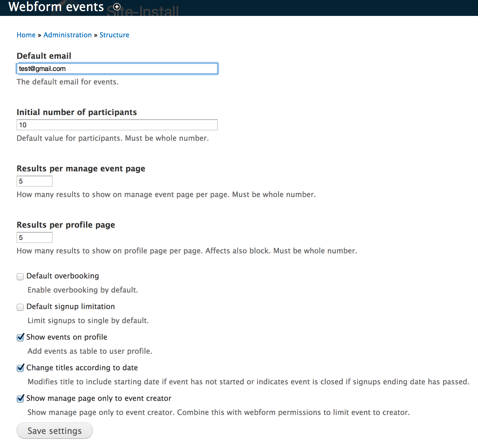Toggle the Default signup limitation checkbox
Viewport: 478px width, 448px height.
tap(20, 307)
